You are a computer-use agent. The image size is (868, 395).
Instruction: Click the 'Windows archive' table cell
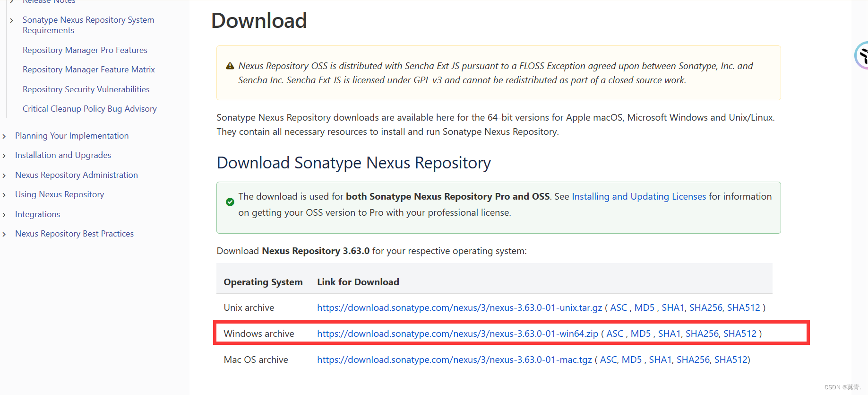tap(259, 334)
